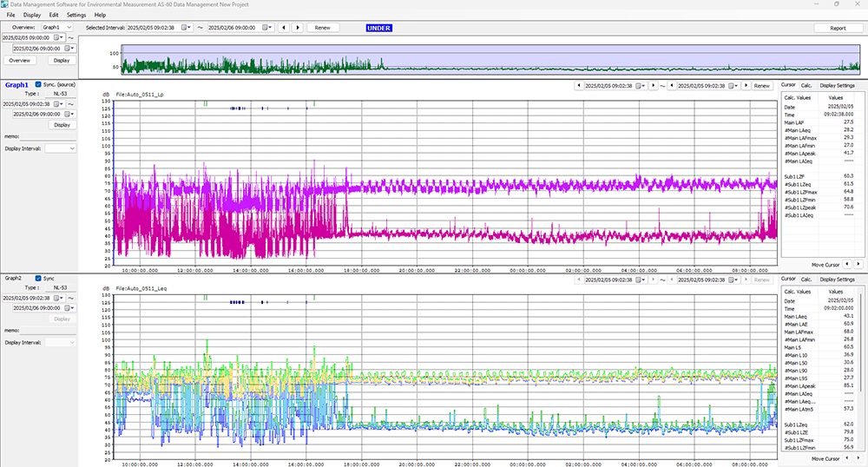This screenshot has width=868, height=467.
Task: Open Graph1 first cursor time calendar picker
Action: [x=641, y=86]
